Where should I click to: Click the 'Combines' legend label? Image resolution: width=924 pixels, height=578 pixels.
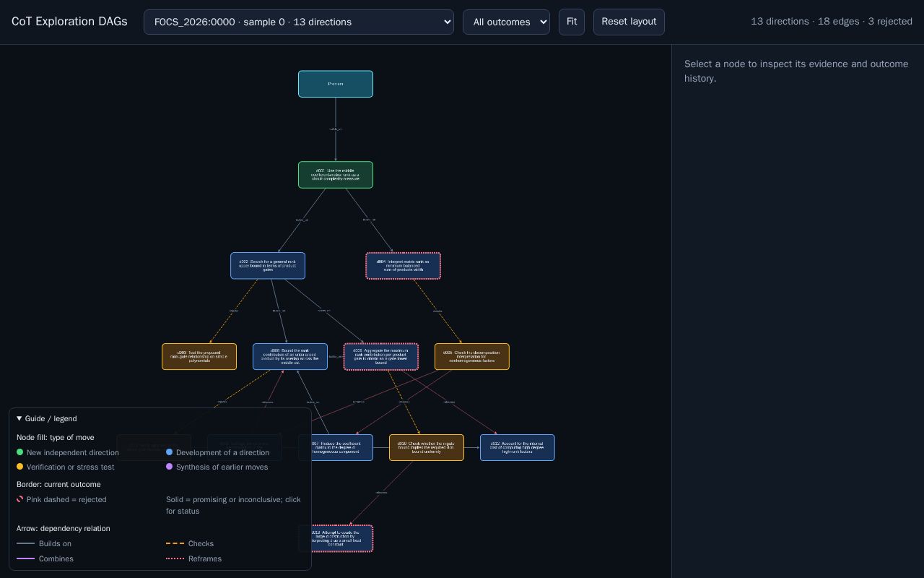coord(56,558)
